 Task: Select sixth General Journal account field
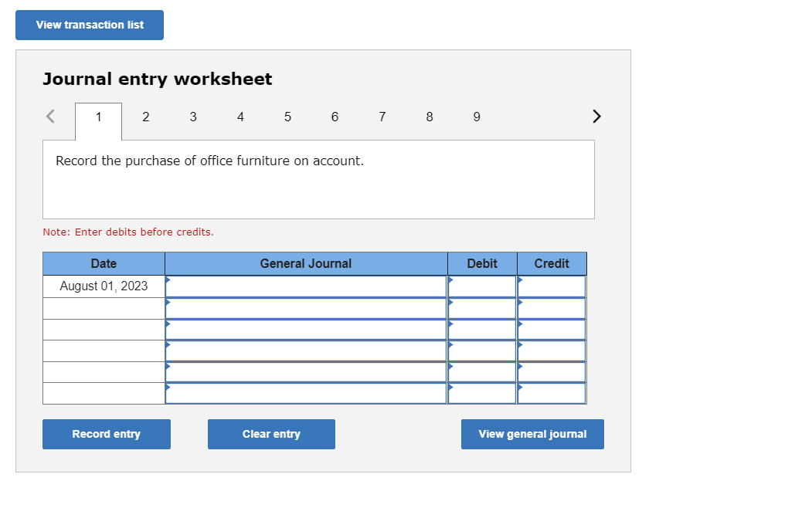pos(306,393)
